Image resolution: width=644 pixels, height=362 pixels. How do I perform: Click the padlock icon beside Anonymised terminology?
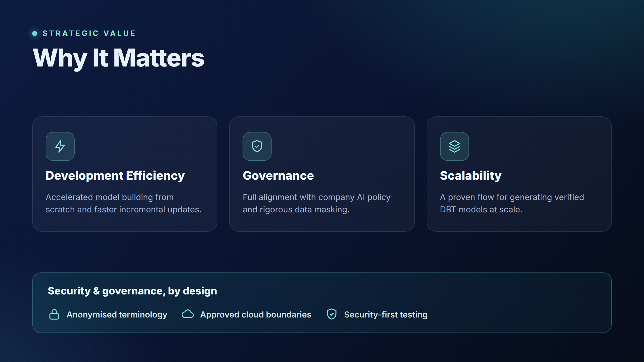click(x=54, y=314)
